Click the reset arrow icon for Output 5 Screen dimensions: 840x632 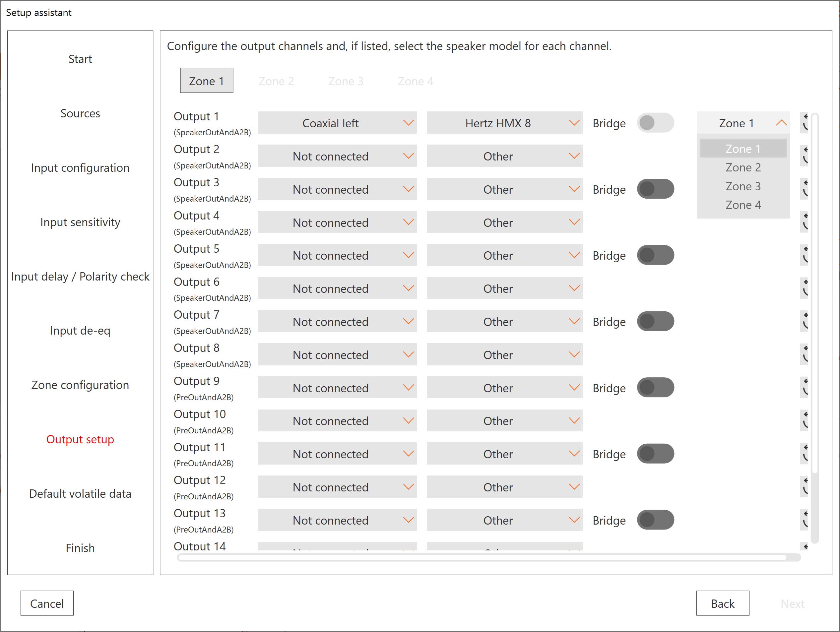804,255
